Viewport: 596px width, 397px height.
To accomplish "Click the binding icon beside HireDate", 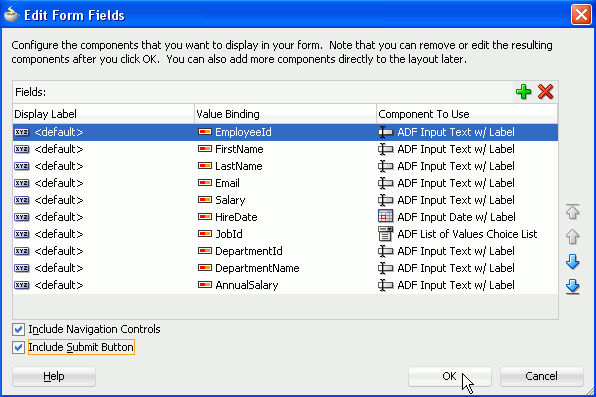I will [x=205, y=217].
